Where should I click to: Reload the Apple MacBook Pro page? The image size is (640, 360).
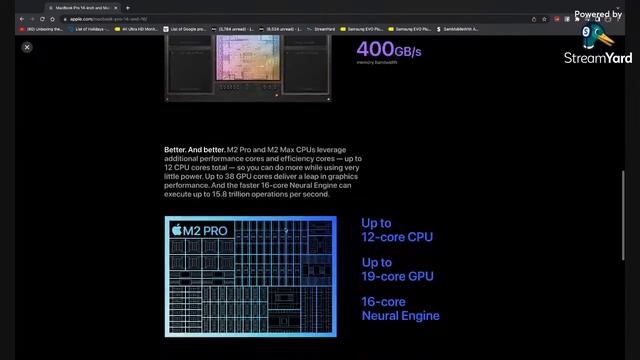pyautogui.click(x=42, y=19)
